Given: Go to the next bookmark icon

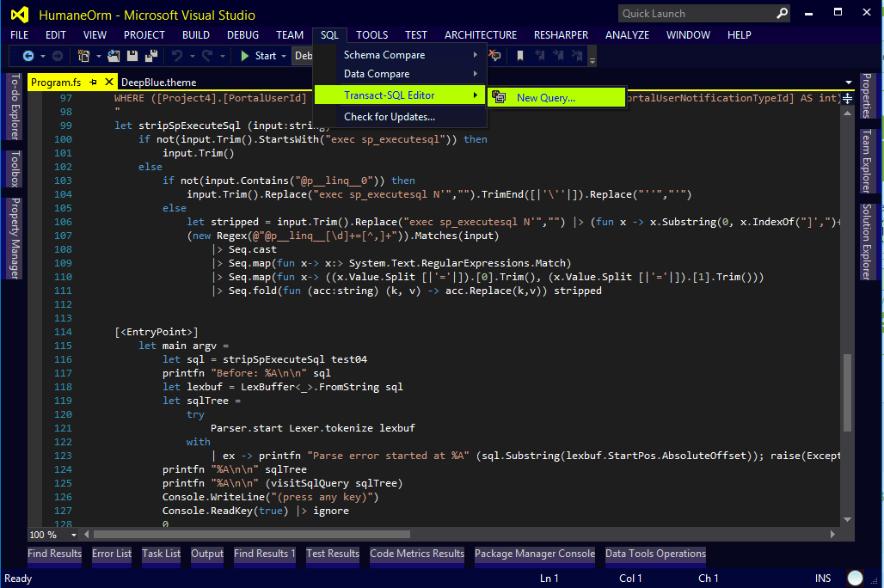Looking at the screenshot, I should [x=558, y=55].
